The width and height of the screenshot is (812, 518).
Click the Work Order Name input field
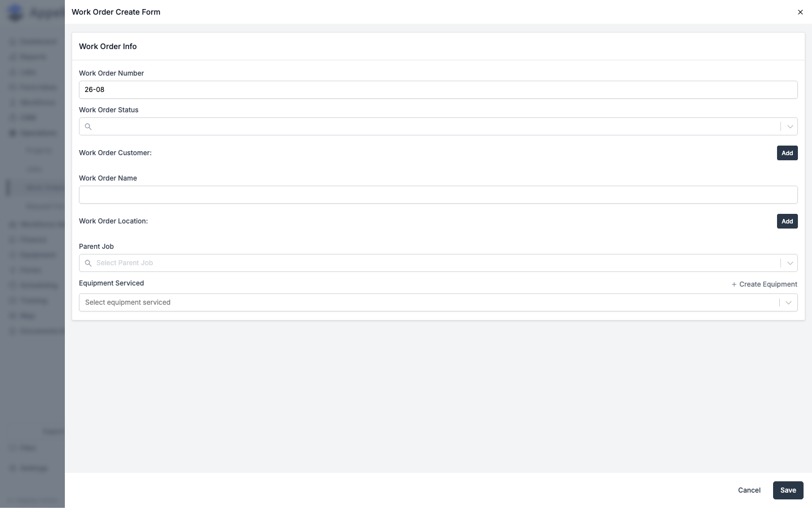438,195
